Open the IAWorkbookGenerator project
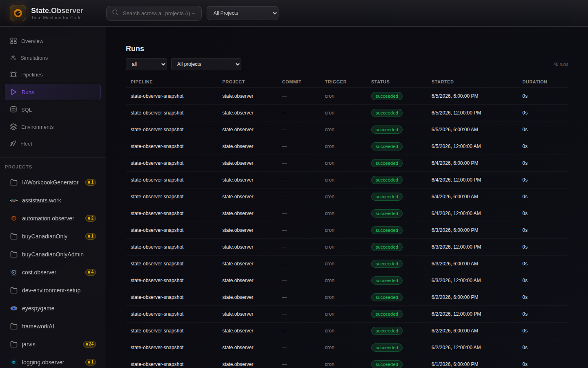 53,182
